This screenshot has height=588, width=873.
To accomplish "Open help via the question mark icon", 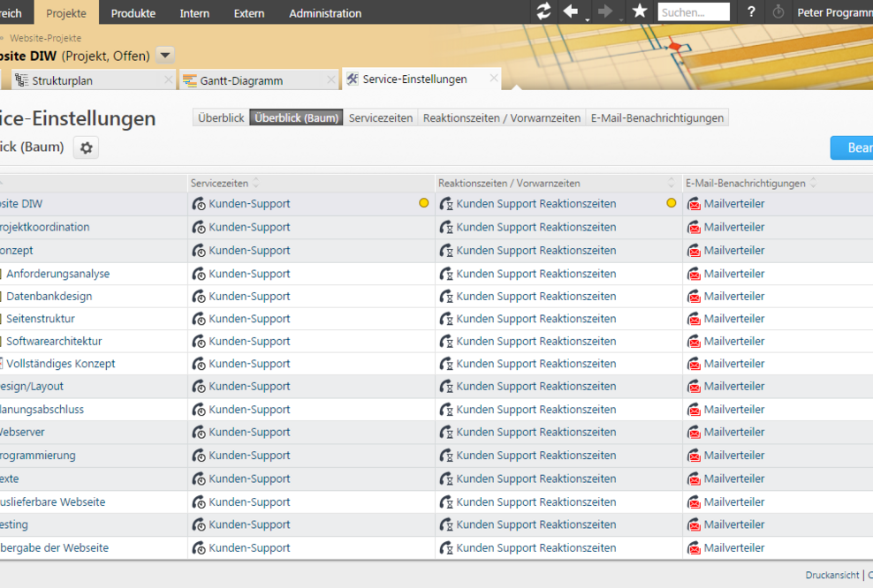I will 751,12.
